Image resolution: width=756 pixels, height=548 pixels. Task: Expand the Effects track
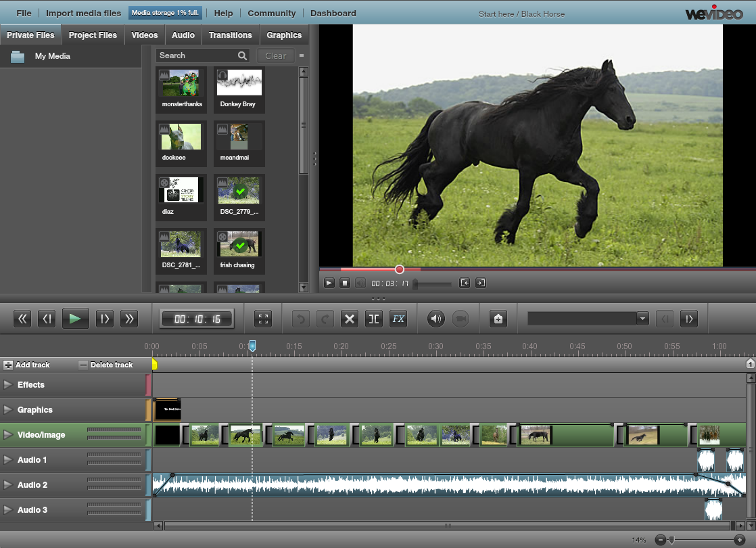point(8,385)
